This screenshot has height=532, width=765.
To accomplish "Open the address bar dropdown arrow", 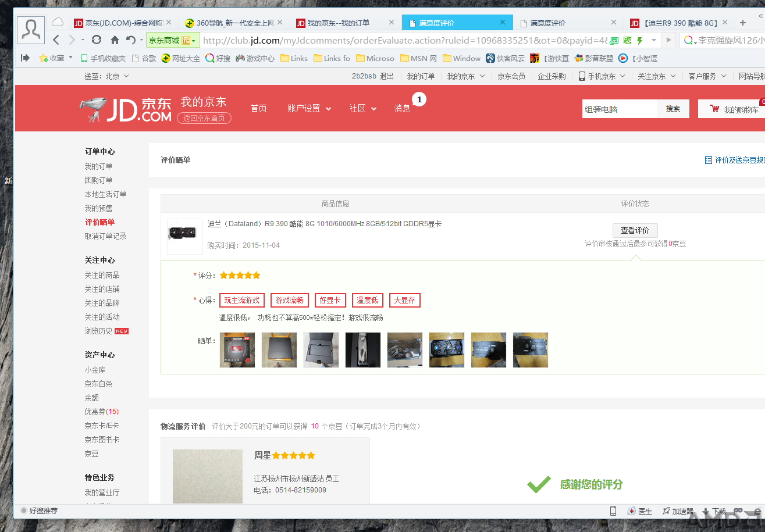I will click(x=654, y=41).
